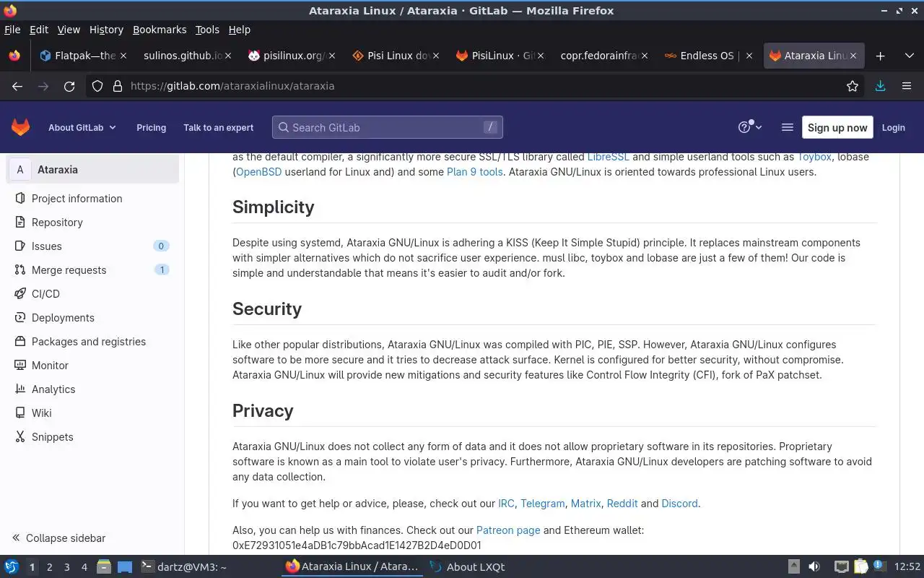
Task: Select the Ataraxia project header in sidebar
Action: [93, 170]
